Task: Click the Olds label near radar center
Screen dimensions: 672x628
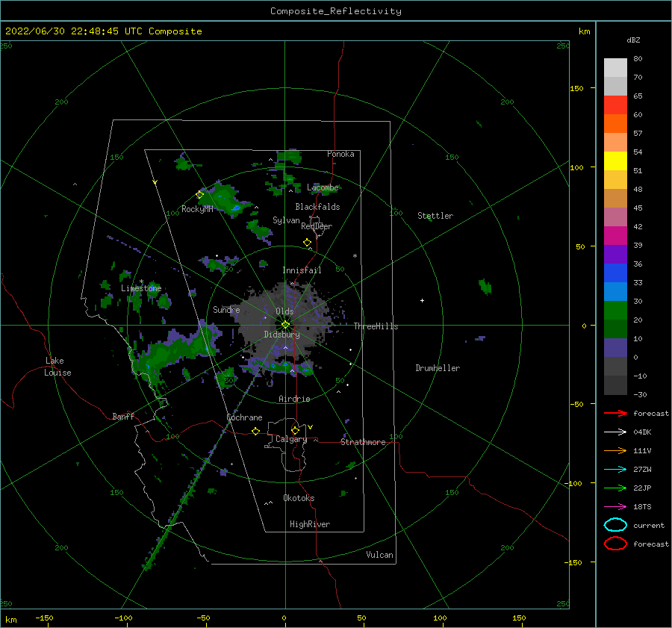Action: (x=284, y=311)
